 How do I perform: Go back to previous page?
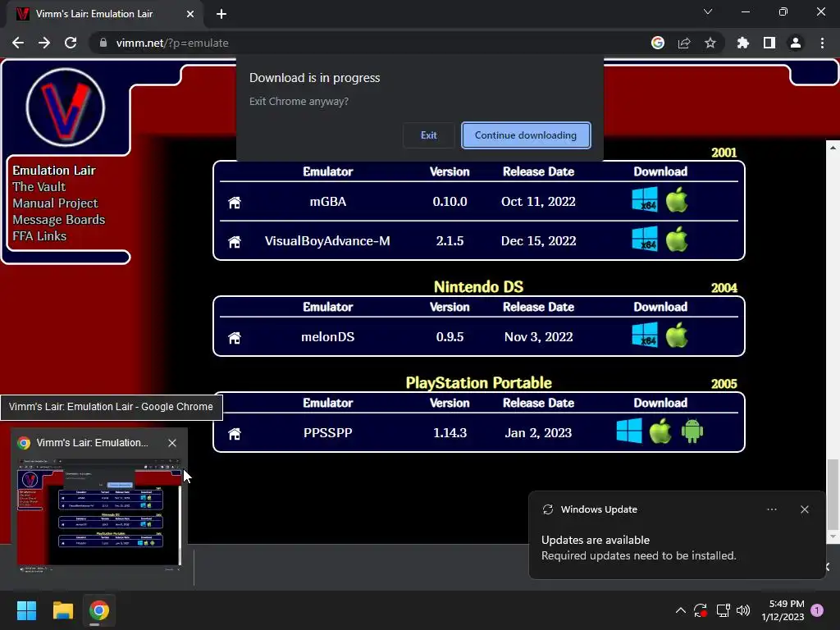18,43
